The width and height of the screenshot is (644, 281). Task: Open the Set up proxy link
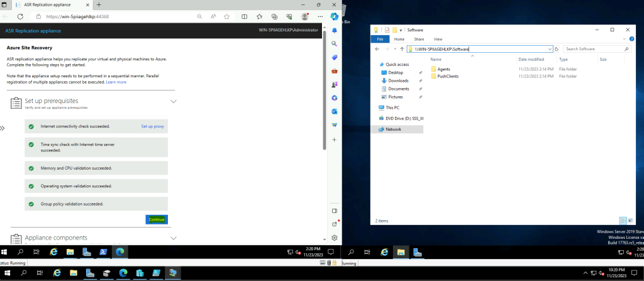click(152, 126)
